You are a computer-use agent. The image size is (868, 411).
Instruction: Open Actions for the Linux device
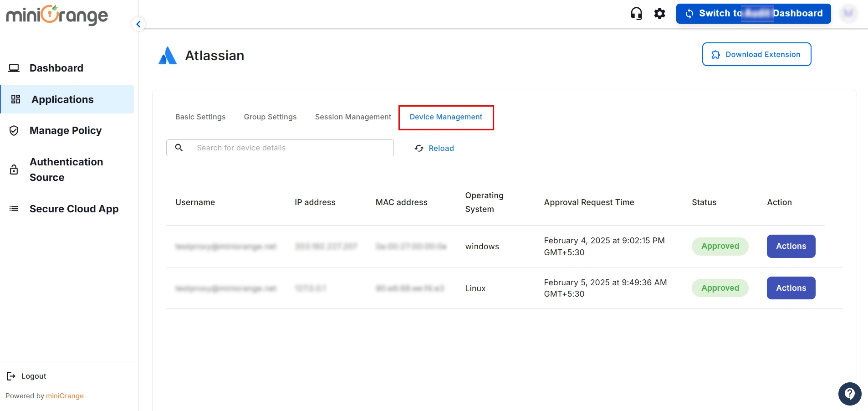(791, 288)
